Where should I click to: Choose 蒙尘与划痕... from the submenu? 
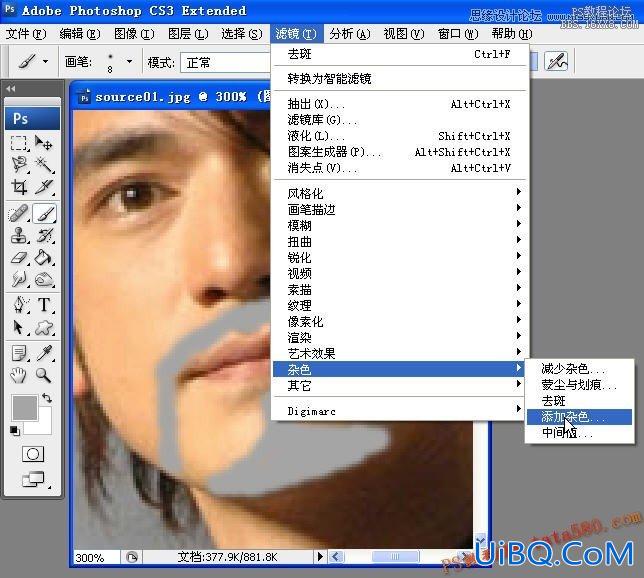(580, 385)
